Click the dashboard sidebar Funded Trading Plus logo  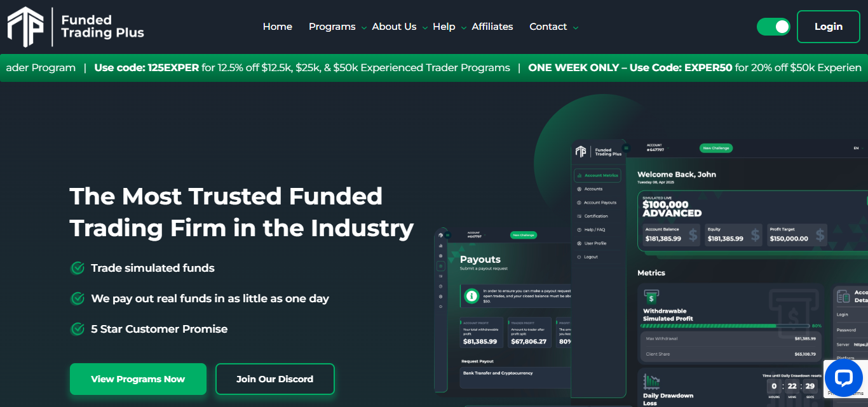(x=598, y=151)
